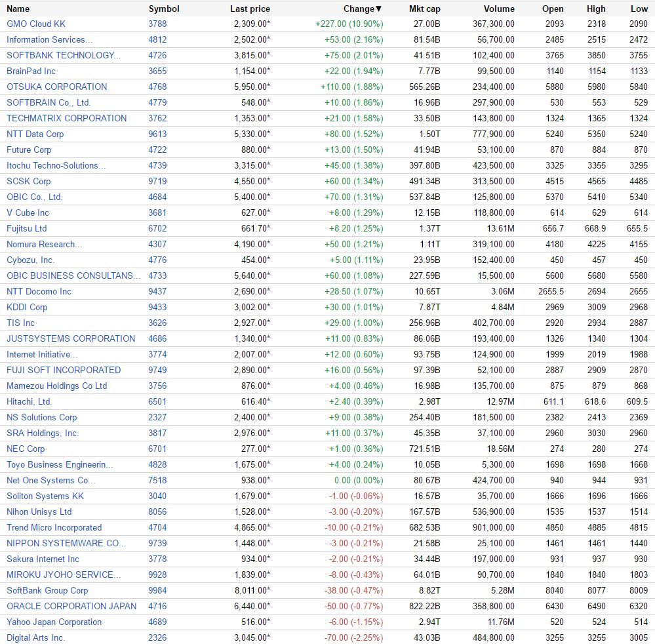Select the +227.00 (10.90%) change value
Viewport: 655px width, 644px height.
pyautogui.click(x=349, y=24)
